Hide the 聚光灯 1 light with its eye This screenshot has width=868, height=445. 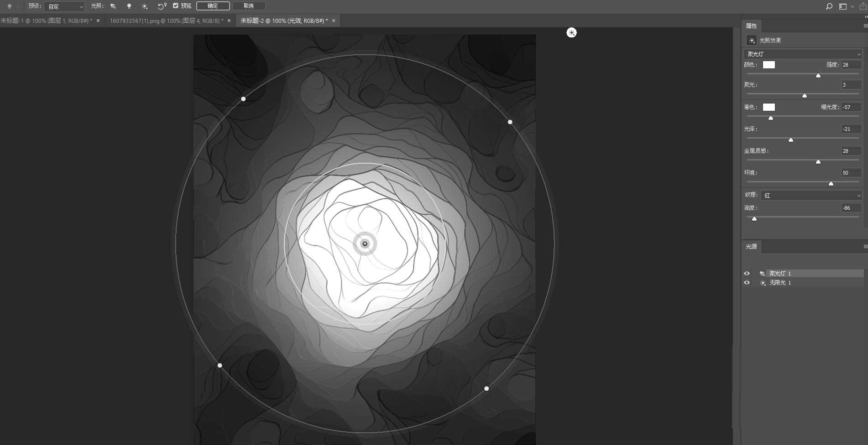point(747,274)
